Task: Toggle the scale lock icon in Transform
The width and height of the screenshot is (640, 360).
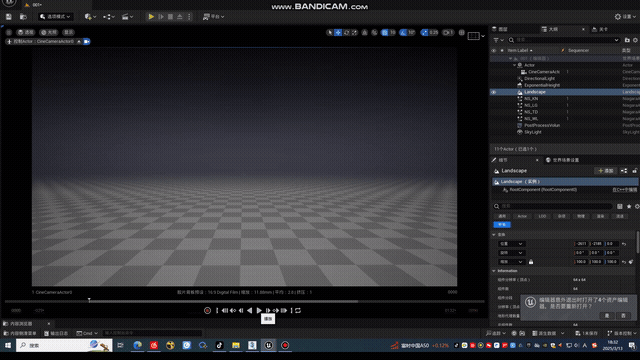Action: [531, 262]
